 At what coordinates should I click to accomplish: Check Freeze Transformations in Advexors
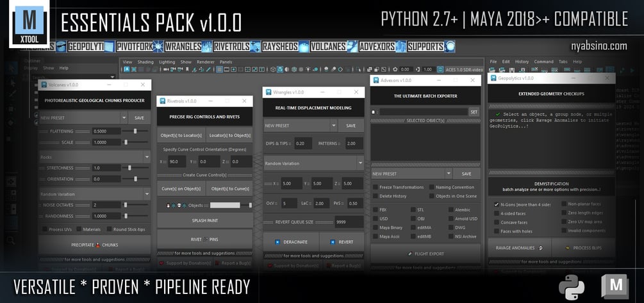[376, 187]
